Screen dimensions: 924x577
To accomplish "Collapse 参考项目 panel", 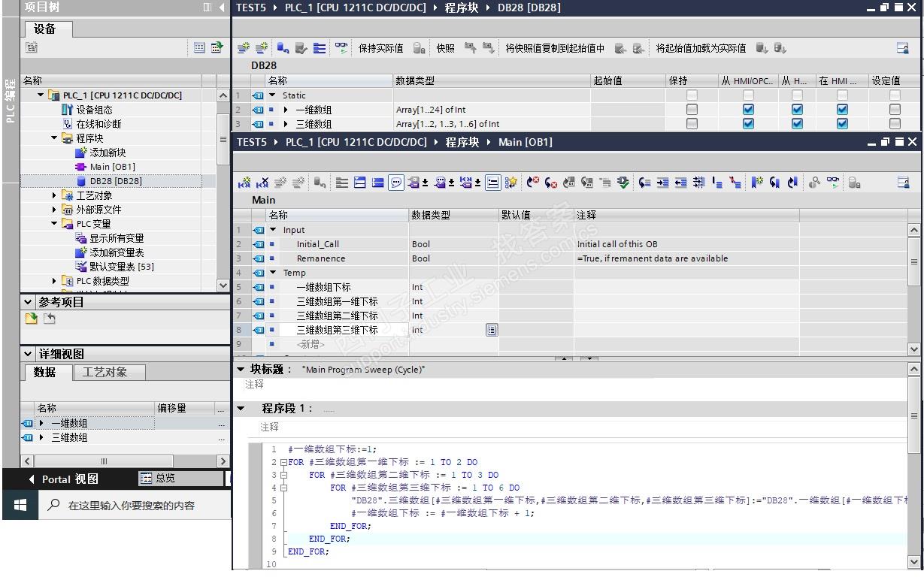I will click(x=29, y=302).
